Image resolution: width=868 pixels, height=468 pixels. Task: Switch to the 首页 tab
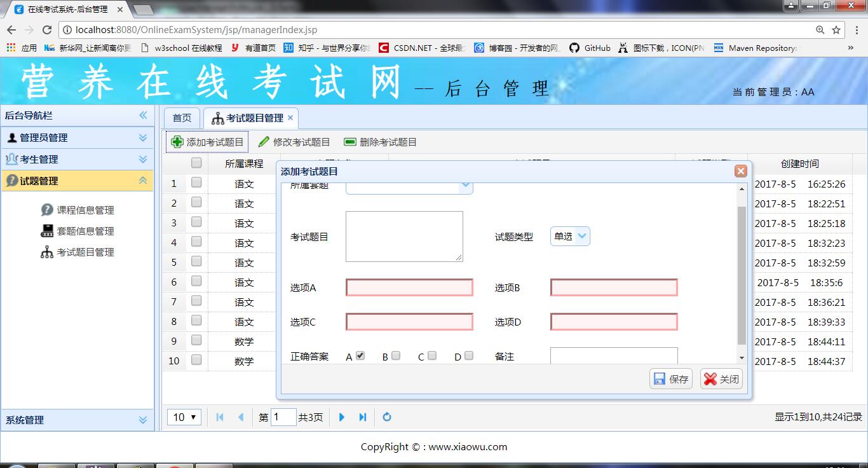(182, 118)
